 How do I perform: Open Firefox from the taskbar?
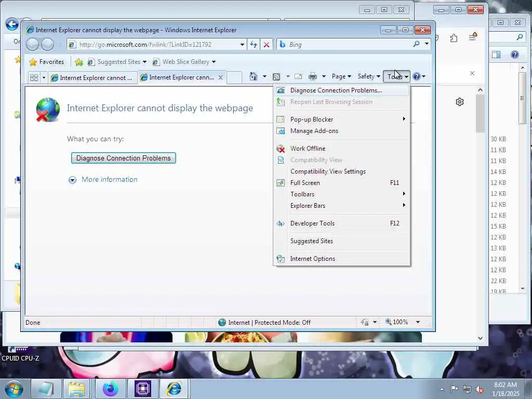(x=111, y=389)
